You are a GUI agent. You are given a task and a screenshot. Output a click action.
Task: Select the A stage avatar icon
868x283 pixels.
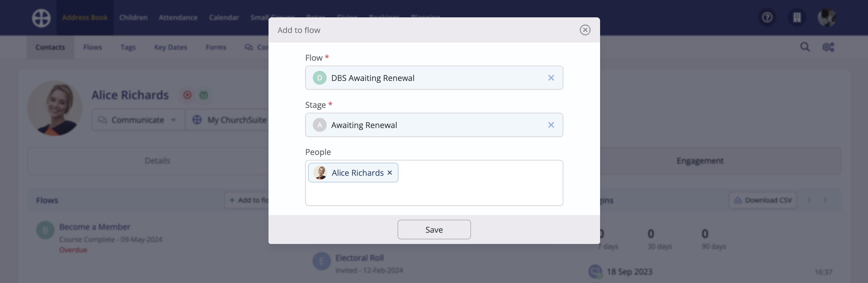[x=319, y=125]
